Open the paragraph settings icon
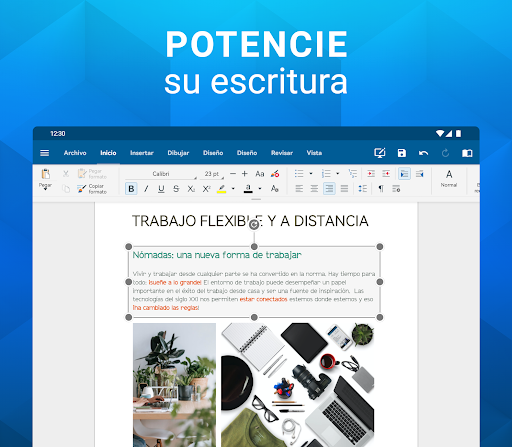The image size is (512, 447). (396, 189)
